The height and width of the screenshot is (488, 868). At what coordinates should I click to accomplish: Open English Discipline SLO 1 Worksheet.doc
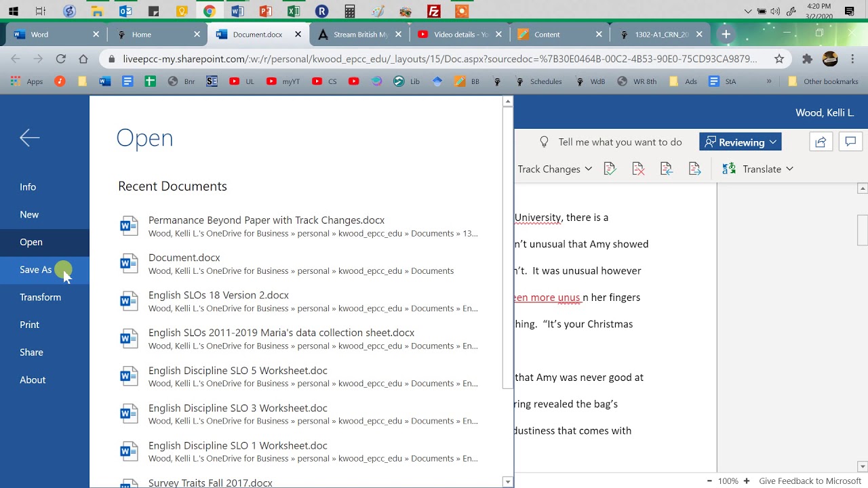[298, 451]
